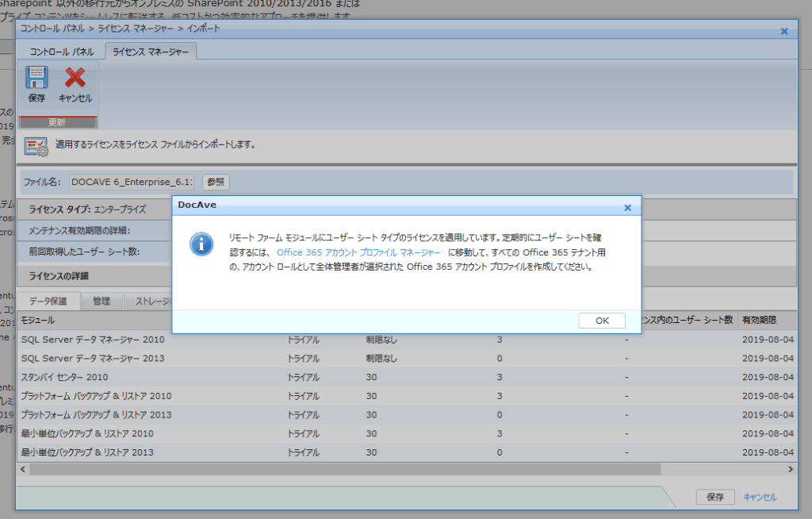The width and height of the screenshot is (812, 519).
Task: Select row SQL Server データ マネージャー 2010
Action: click(x=407, y=340)
